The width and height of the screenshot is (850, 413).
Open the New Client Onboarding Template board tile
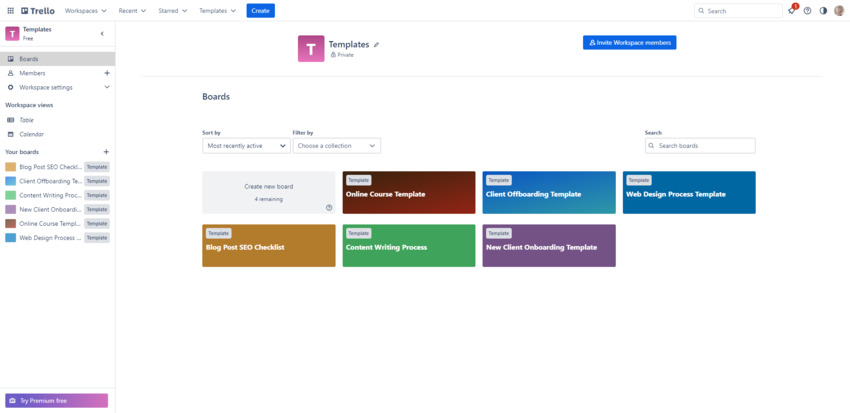pos(549,246)
